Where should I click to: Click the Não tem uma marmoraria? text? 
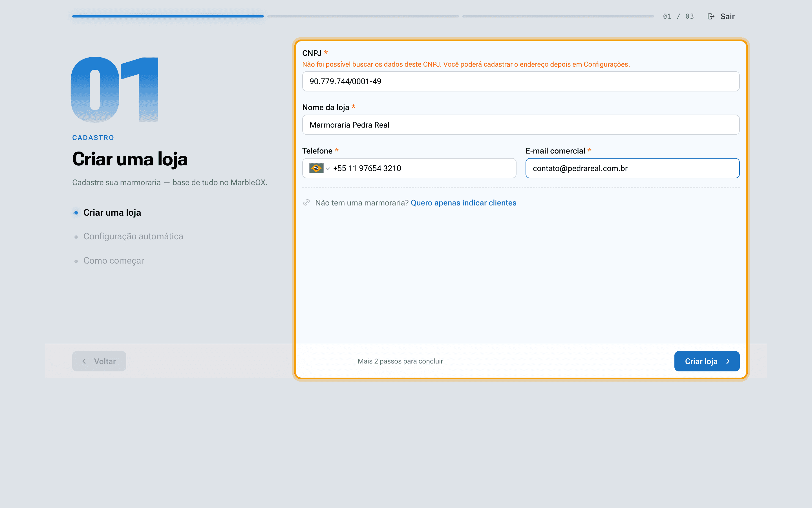(362, 203)
